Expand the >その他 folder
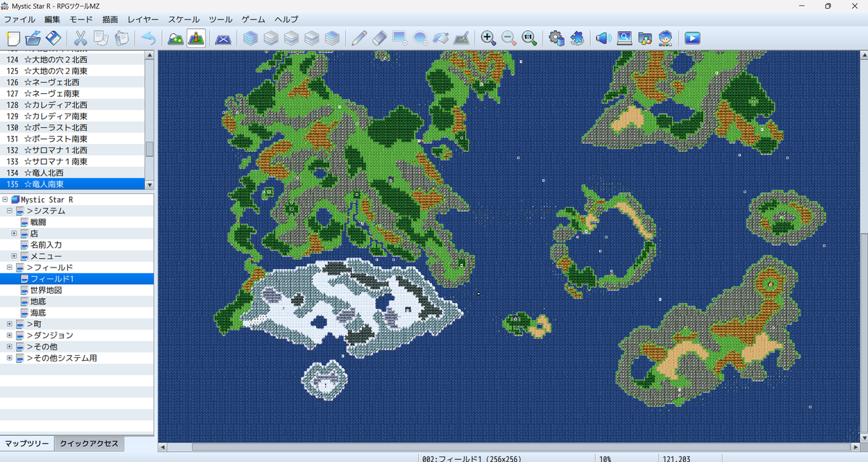 tap(9, 346)
